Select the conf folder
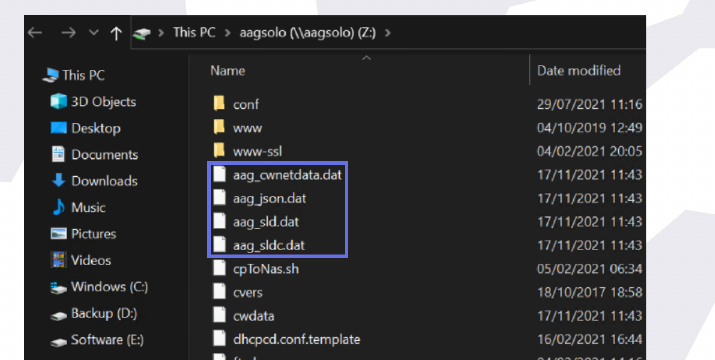 (246, 104)
